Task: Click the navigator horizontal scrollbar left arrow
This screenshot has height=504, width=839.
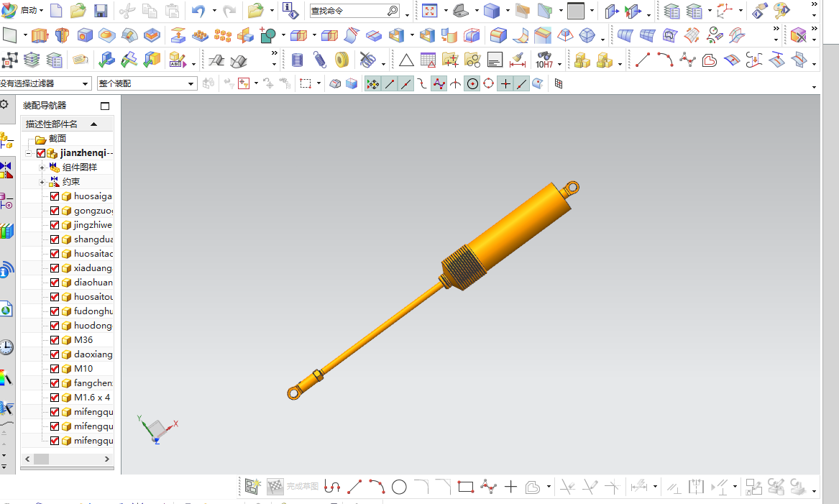Action: (x=27, y=459)
